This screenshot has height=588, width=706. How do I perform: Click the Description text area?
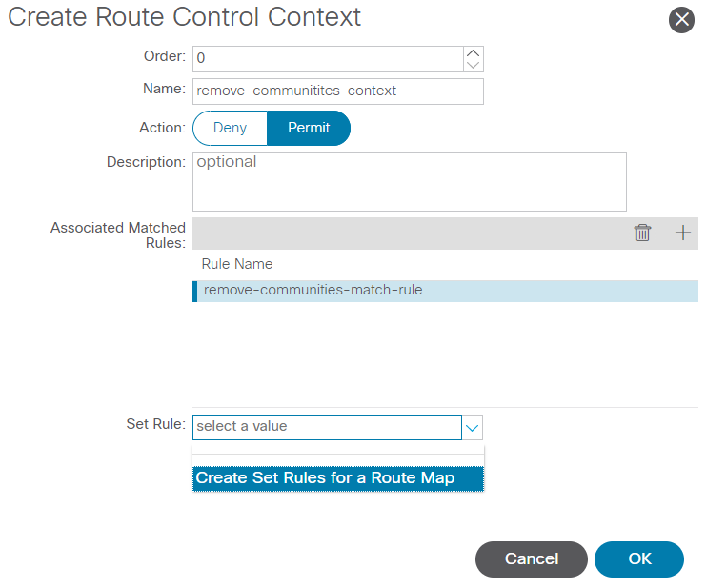pyautogui.click(x=410, y=181)
